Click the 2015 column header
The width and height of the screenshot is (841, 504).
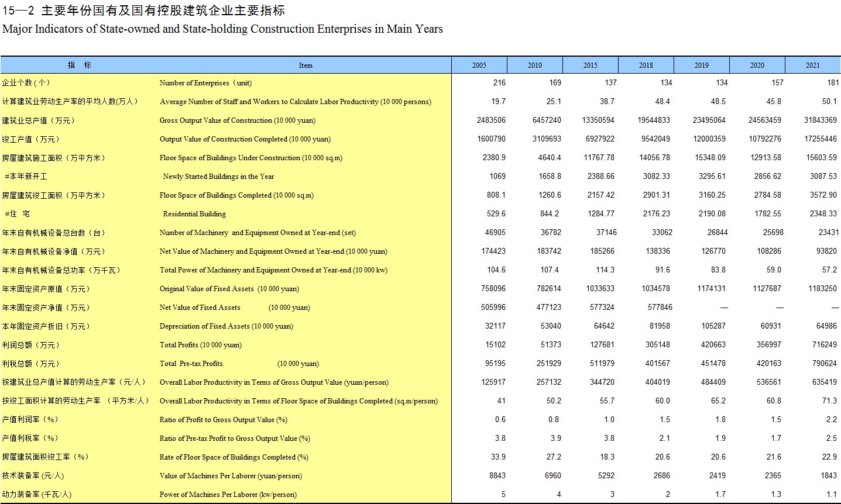tap(591, 65)
